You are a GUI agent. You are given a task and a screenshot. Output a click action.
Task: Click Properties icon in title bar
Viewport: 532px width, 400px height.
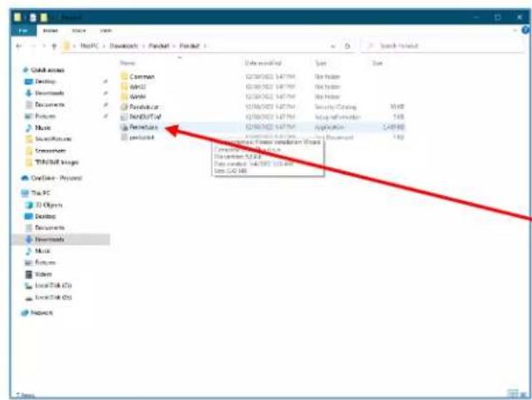(x=33, y=17)
